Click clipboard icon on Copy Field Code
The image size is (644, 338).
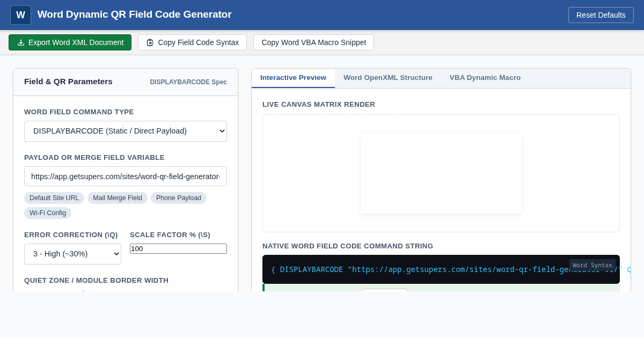pyautogui.click(x=150, y=42)
